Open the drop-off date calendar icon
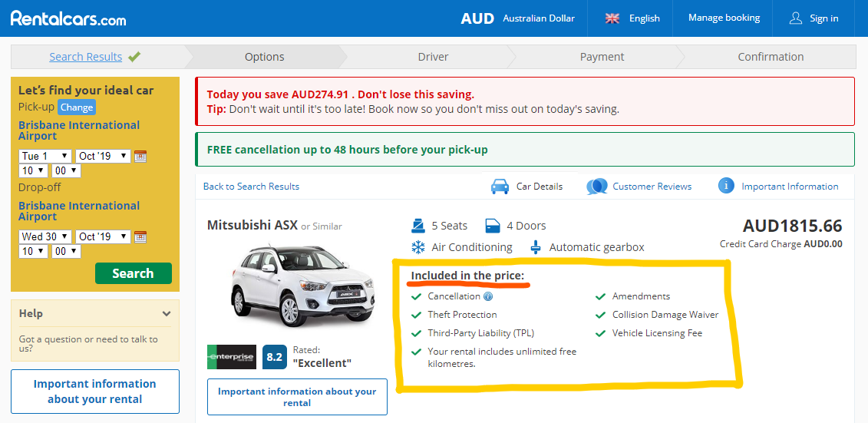The width and height of the screenshot is (868, 423). (x=140, y=237)
